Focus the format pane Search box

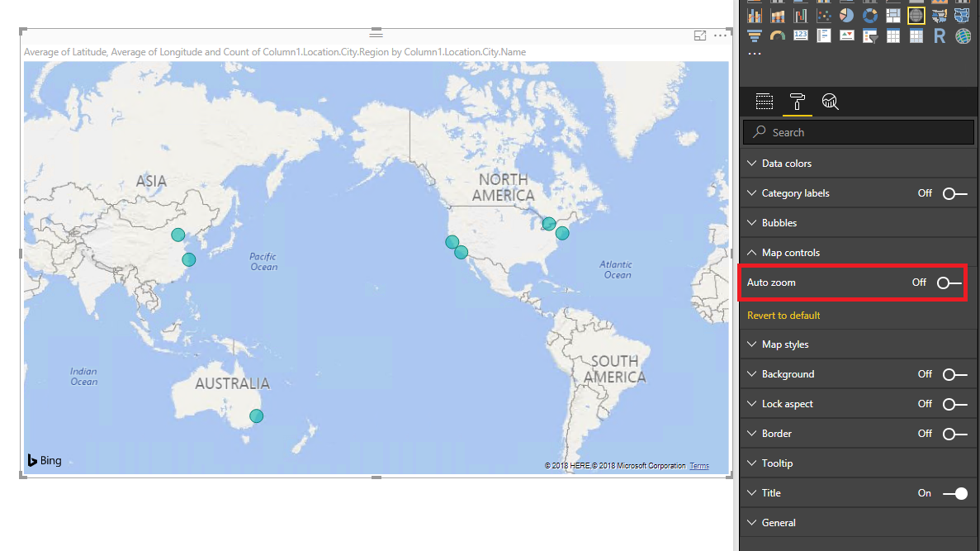tap(858, 133)
